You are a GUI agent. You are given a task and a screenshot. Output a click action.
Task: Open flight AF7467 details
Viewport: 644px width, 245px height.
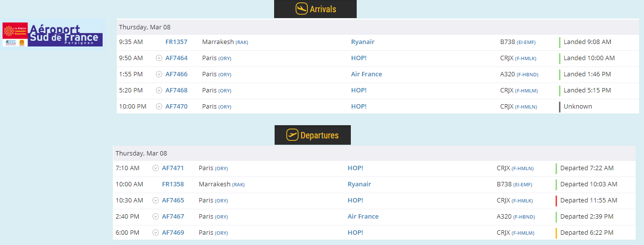[173, 217]
